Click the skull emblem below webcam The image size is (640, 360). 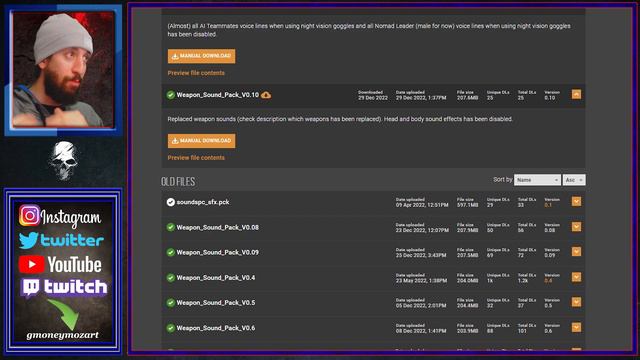pos(63,160)
